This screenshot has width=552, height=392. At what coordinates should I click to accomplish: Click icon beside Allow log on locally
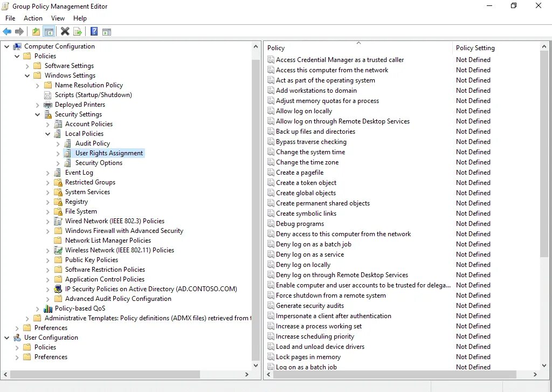pyautogui.click(x=271, y=111)
